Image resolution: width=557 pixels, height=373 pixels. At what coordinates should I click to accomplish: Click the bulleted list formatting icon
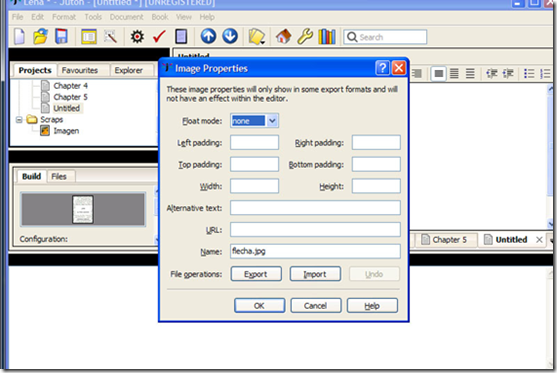click(529, 74)
